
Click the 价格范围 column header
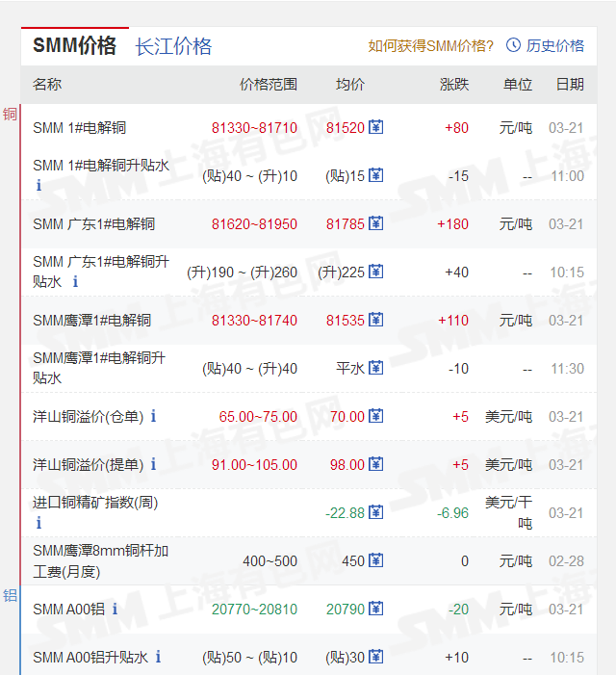(269, 85)
